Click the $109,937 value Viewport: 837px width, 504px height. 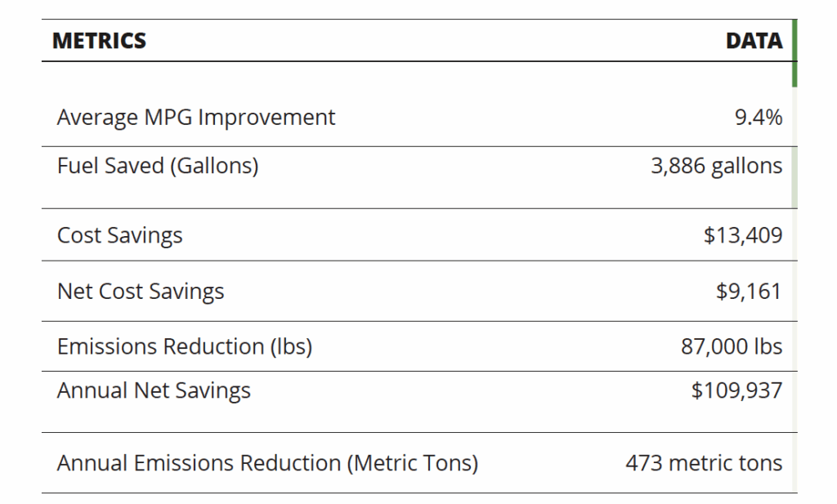click(736, 390)
